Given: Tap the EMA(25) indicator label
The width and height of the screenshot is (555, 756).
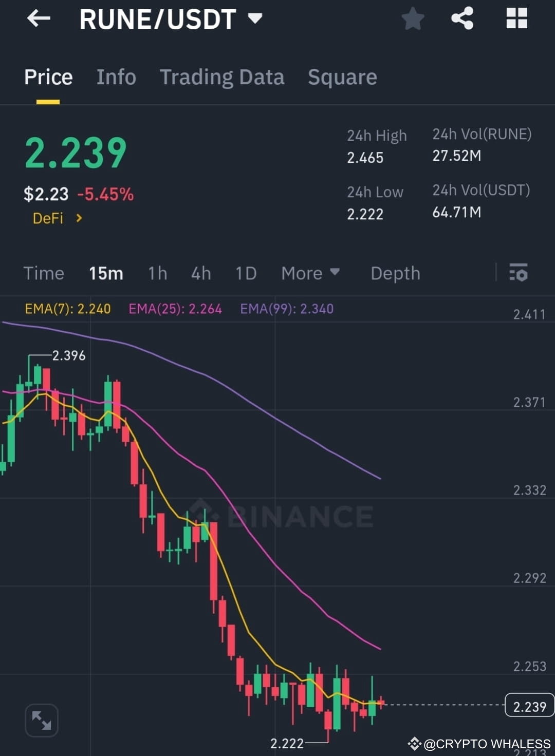Looking at the screenshot, I should coord(175,309).
